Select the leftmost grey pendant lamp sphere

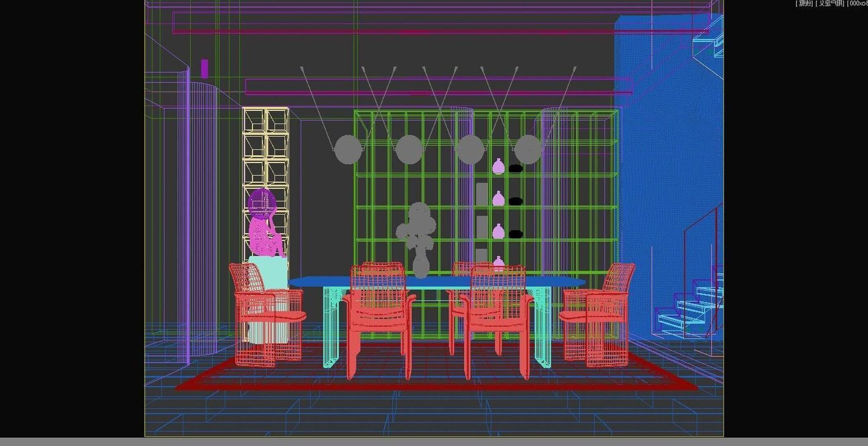pyautogui.click(x=348, y=149)
